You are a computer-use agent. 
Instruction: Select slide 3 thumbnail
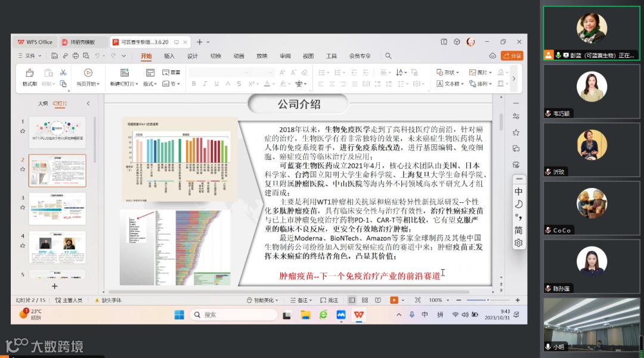pos(57,209)
